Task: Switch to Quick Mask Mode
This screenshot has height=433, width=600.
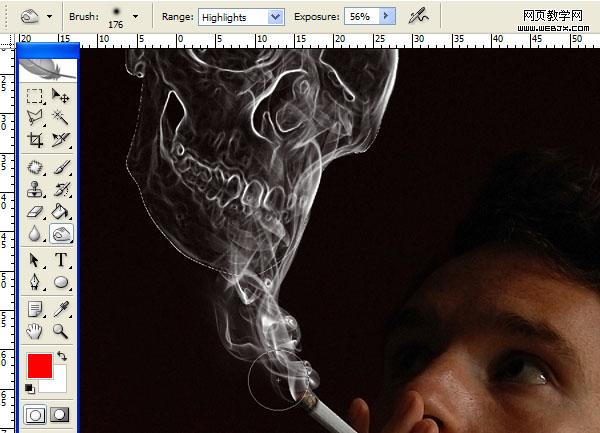Action: coord(59,415)
